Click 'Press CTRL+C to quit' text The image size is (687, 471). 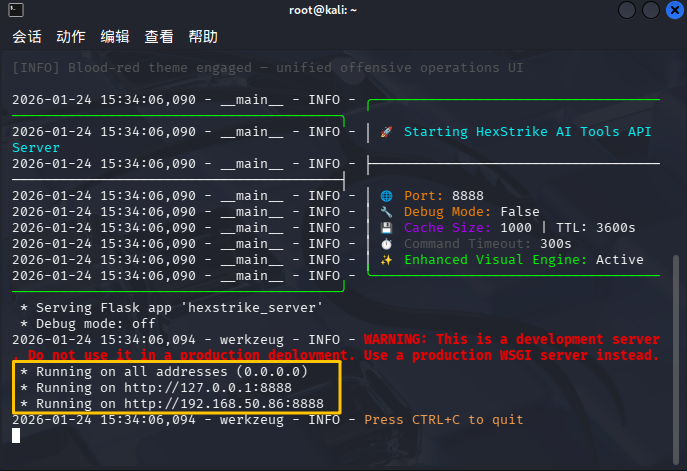pos(444,420)
